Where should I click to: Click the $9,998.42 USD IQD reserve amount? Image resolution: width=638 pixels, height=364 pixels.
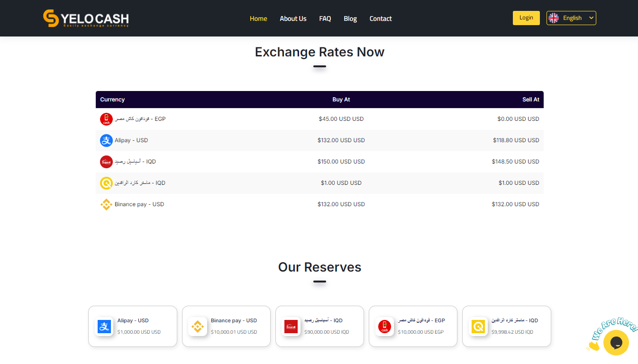click(512, 332)
